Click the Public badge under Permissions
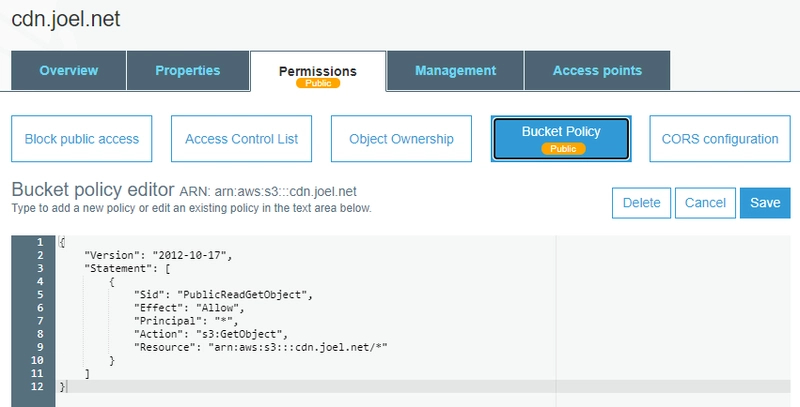Viewport: 800px width, 407px height. point(317,83)
